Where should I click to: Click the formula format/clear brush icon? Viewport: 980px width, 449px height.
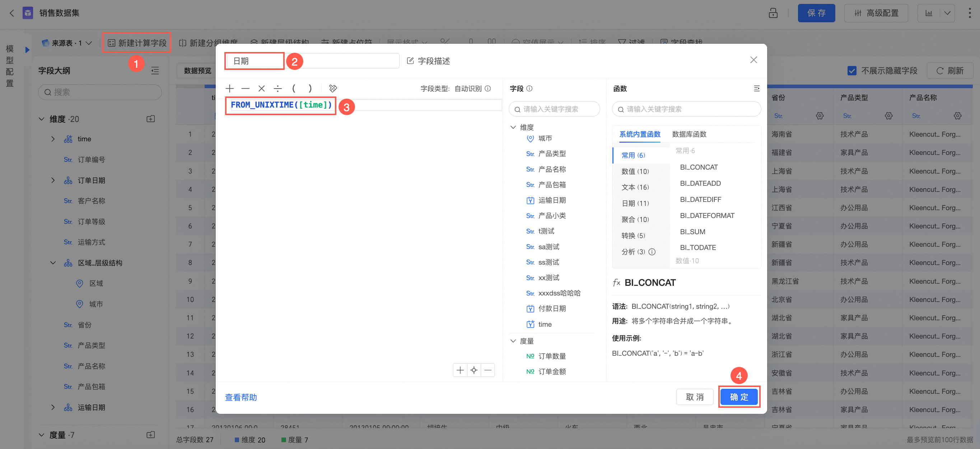point(333,89)
